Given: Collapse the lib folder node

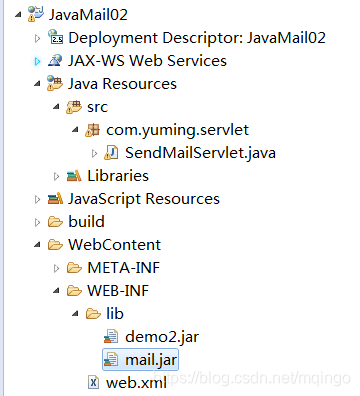Looking at the screenshot, I should [75, 314].
